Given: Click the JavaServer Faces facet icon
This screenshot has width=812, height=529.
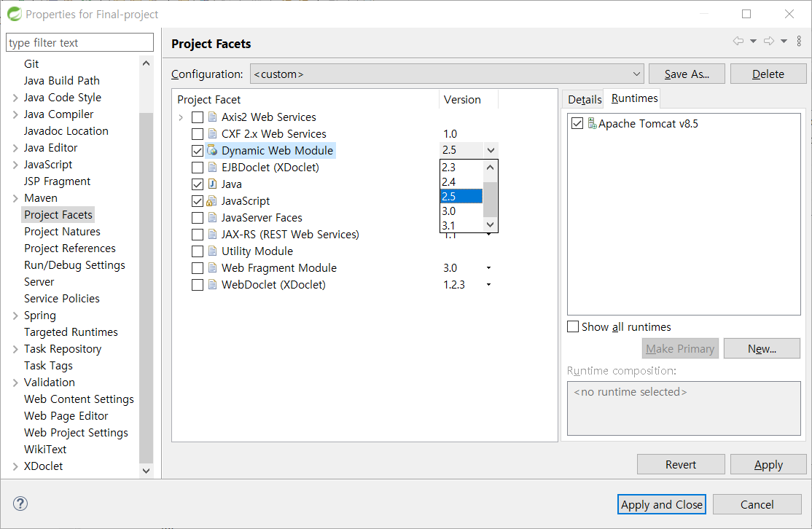Looking at the screenshot, I should (x=212, y=217).
